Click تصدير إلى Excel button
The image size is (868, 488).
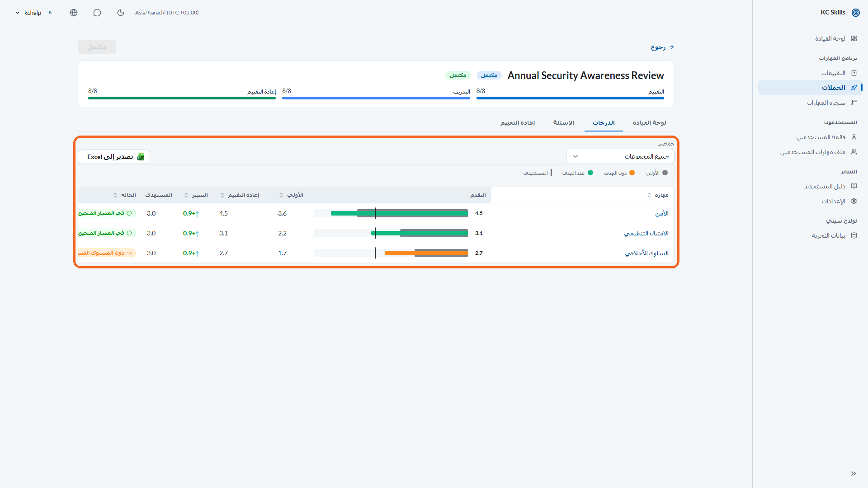pyautogui.click(x=114, y=157)
